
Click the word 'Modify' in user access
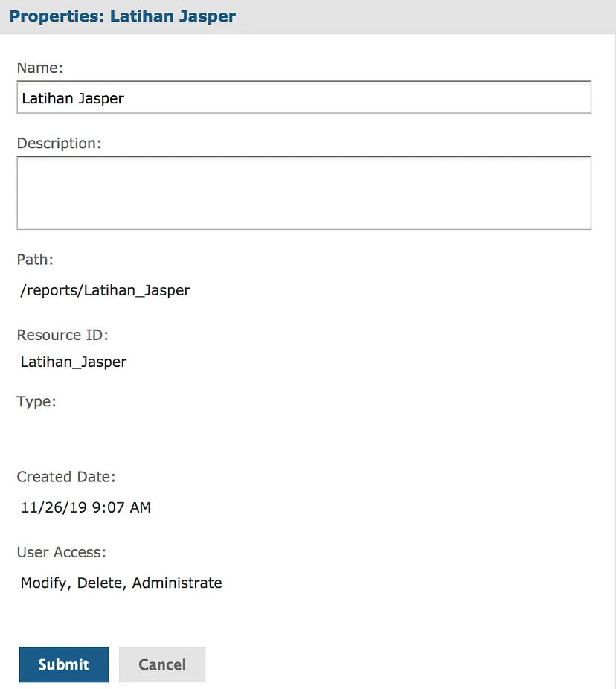(x=45, y=583)
